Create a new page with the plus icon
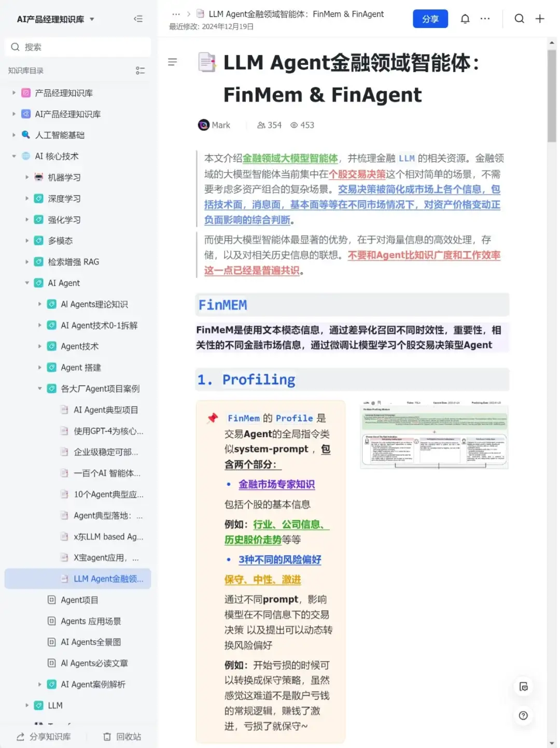 (540, 19)
